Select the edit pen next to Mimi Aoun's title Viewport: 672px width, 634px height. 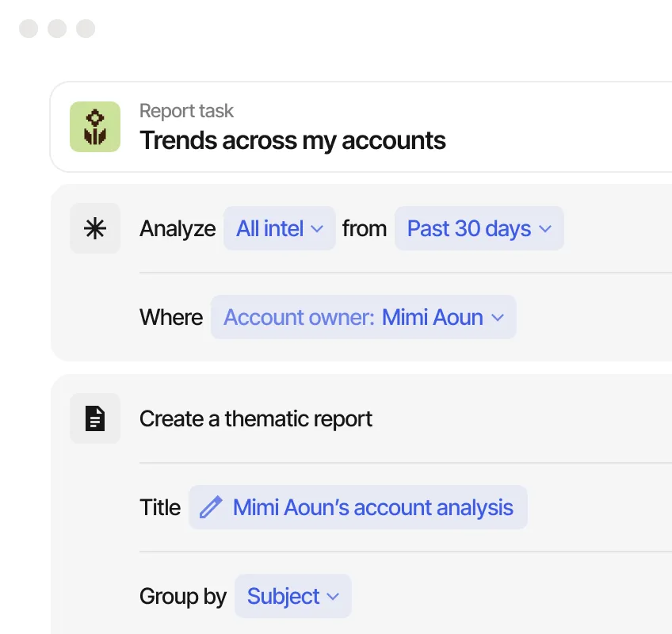pos(210,507)
